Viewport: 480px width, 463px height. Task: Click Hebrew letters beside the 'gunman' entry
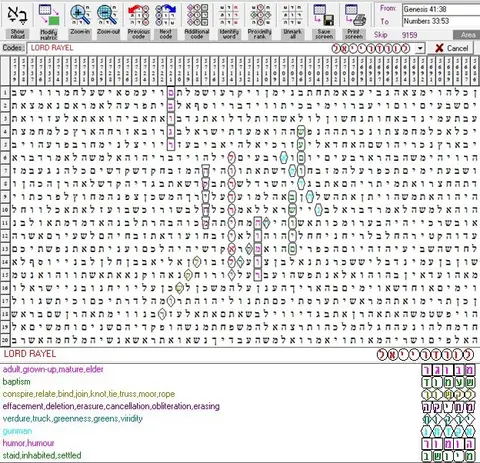coord(448,431)
